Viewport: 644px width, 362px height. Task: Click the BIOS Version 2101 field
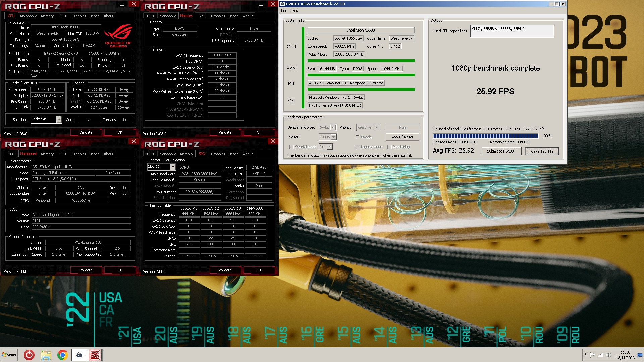[x=81, y=221]
